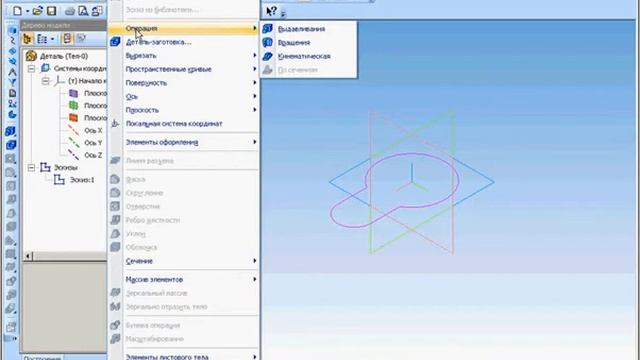Screen dimensions: 640x360
Task: Create a new document with the blank page icon
Action: (17, 11)
